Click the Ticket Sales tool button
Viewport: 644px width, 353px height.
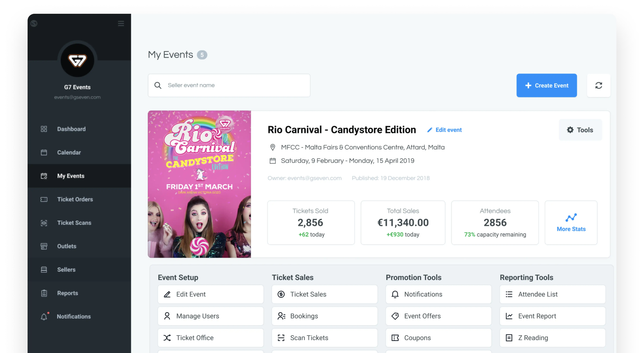(325, 294)
